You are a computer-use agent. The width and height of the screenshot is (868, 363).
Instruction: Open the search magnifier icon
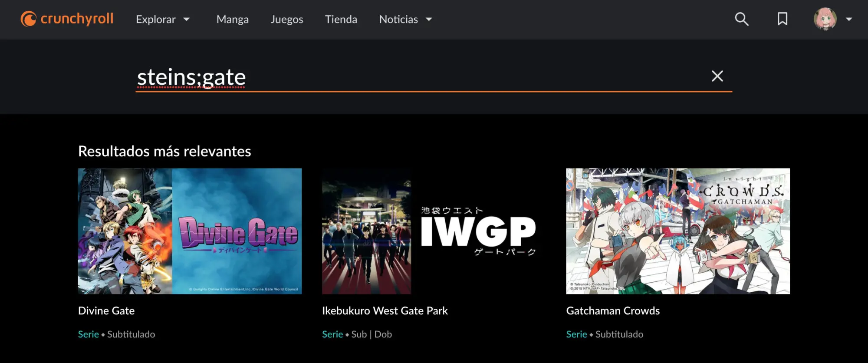741,19
